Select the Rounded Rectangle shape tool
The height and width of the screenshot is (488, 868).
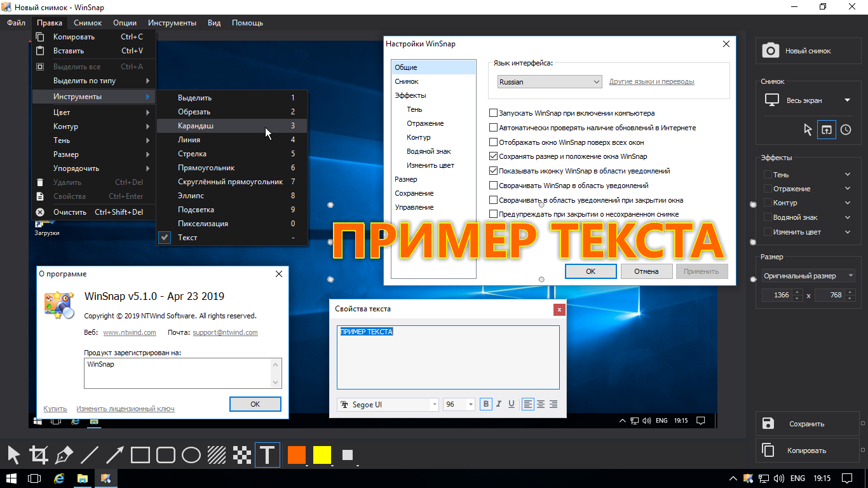click(x=166, y=455)
